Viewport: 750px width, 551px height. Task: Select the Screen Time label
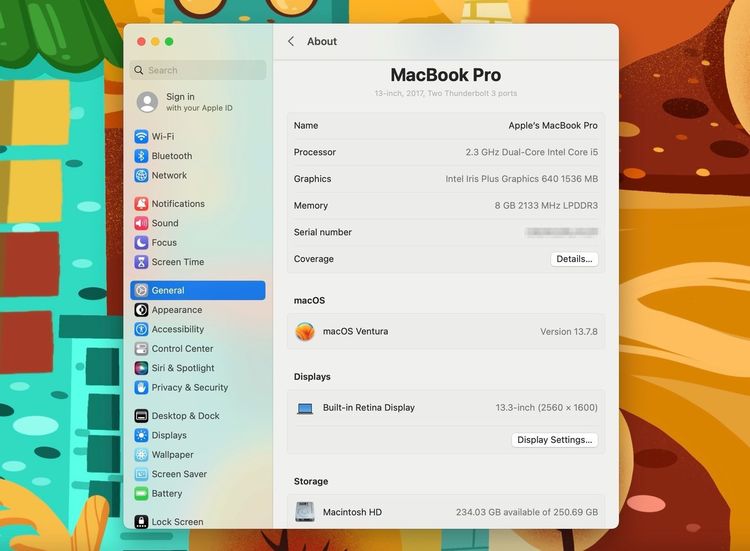tap(177, 262)
